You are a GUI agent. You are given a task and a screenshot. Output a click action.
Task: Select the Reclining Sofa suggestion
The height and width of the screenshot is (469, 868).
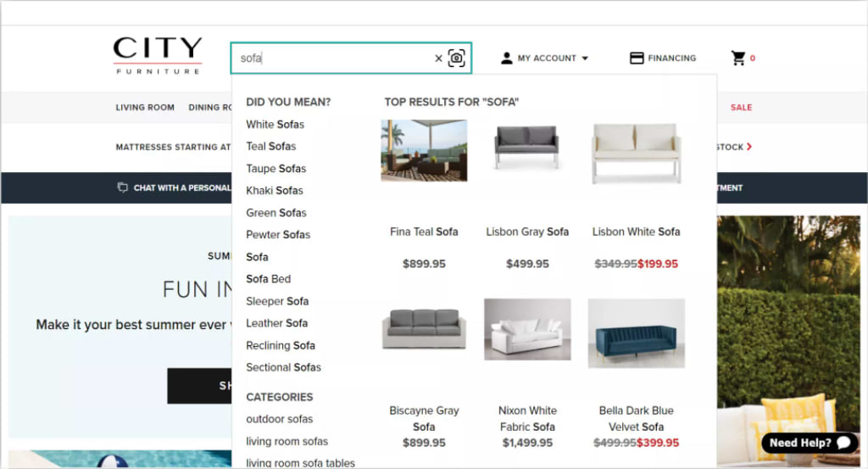point(281,345)
